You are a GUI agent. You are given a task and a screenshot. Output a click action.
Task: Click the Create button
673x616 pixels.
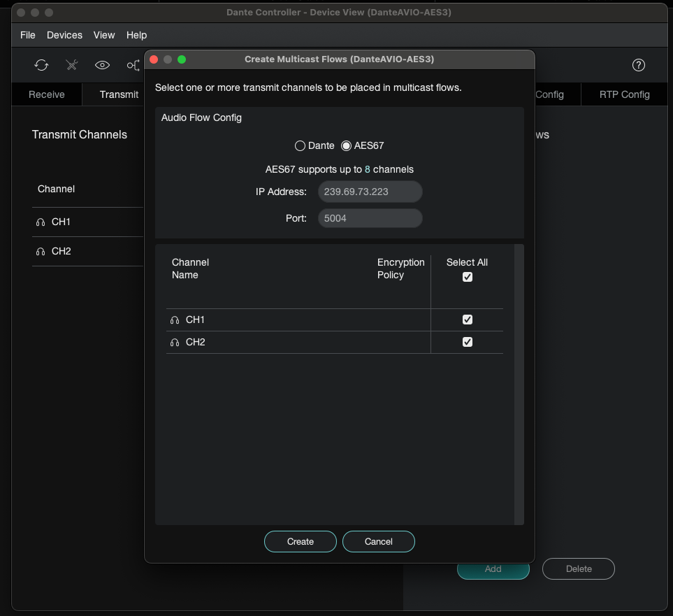coord(301,541)
